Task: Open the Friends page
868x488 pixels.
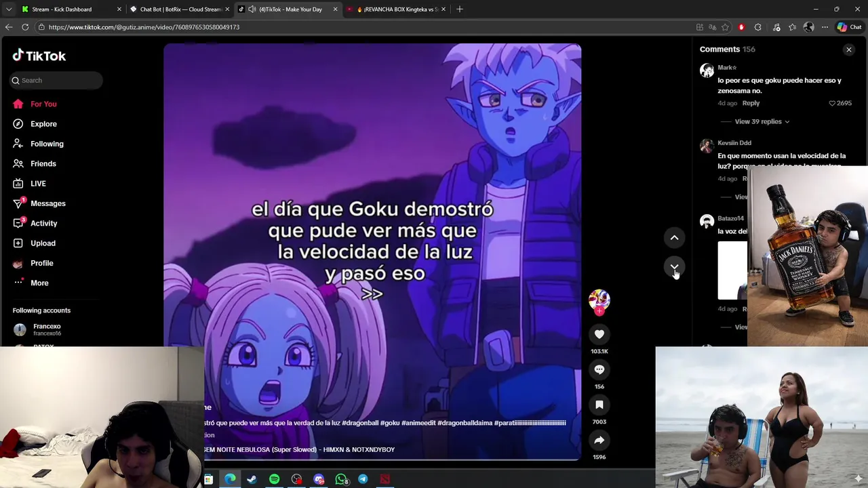Action: coord(43,163)
